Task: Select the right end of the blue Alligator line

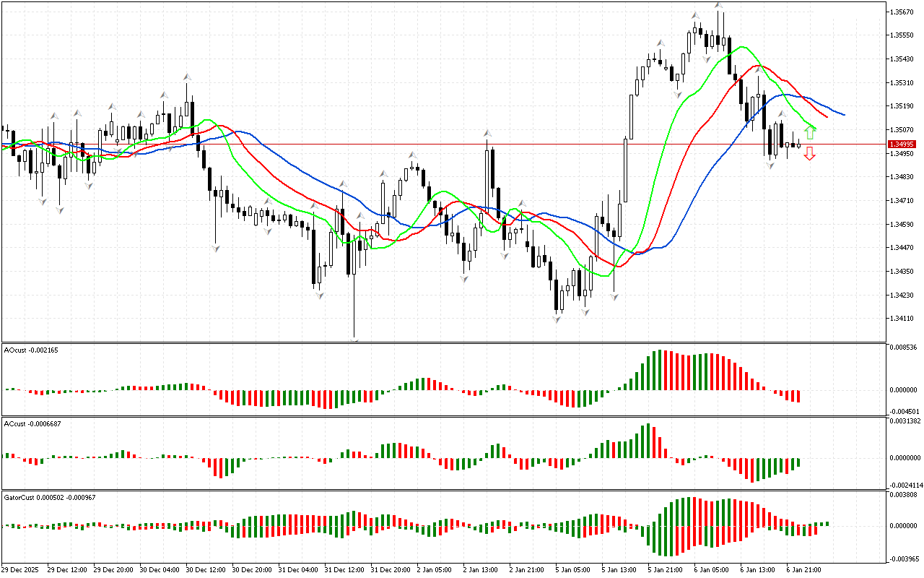Action: [x=843, y=114]
